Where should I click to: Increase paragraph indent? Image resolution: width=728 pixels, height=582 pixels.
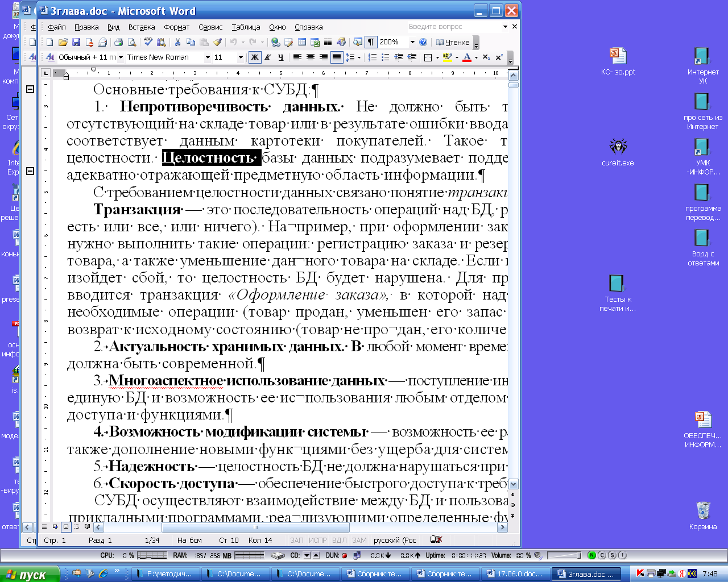point(412,57)
